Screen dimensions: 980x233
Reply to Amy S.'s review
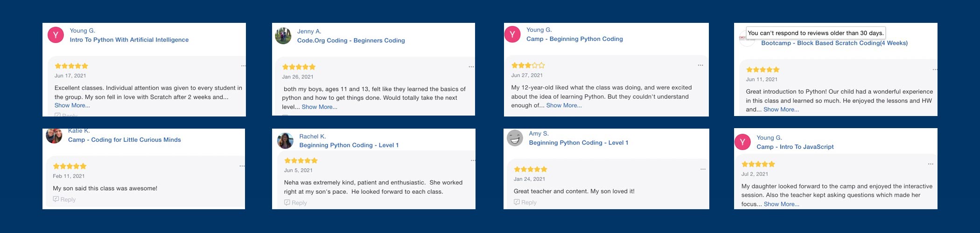pos(525,202)
